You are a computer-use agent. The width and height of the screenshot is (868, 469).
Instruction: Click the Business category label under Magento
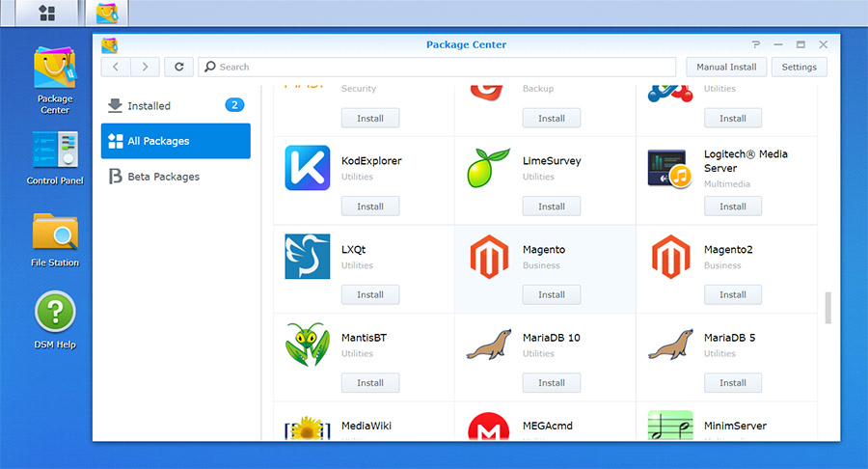point(541,265)
